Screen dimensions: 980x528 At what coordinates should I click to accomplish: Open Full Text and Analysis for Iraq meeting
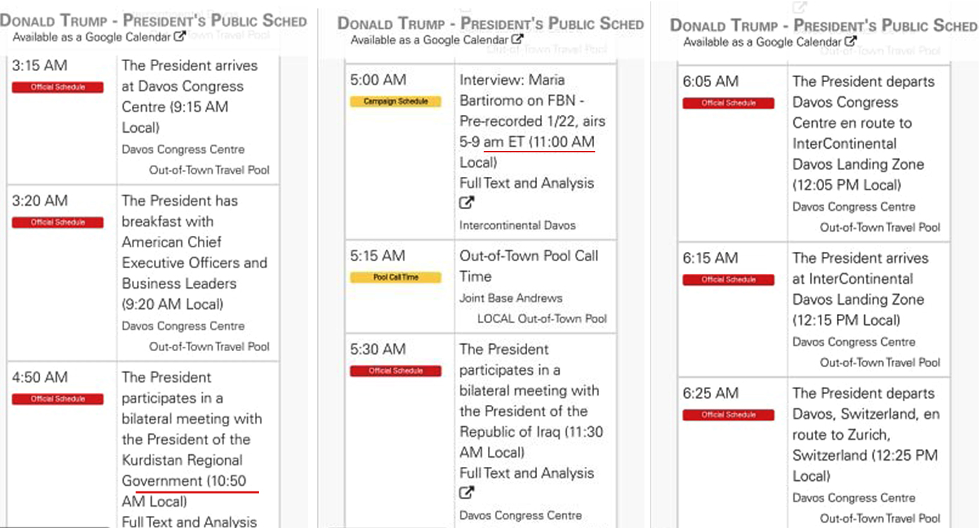tap(527, 473)
